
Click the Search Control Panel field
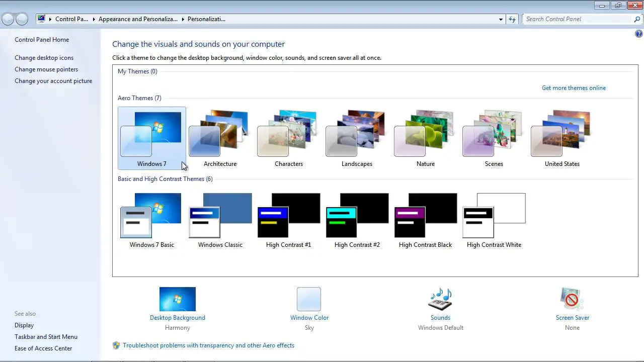(x=577, y=19)
